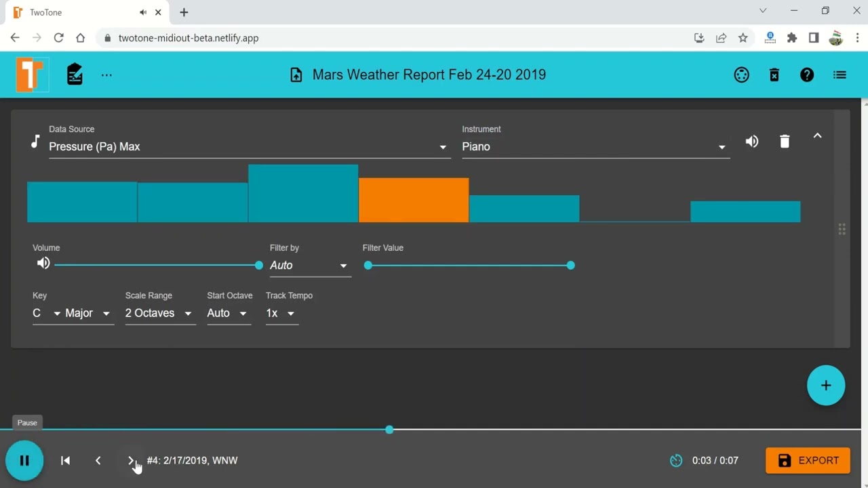Open the three-dots more menu
The height and width of the screenshot is (488, 868).
pyautogui.click(x=106, y=75)
